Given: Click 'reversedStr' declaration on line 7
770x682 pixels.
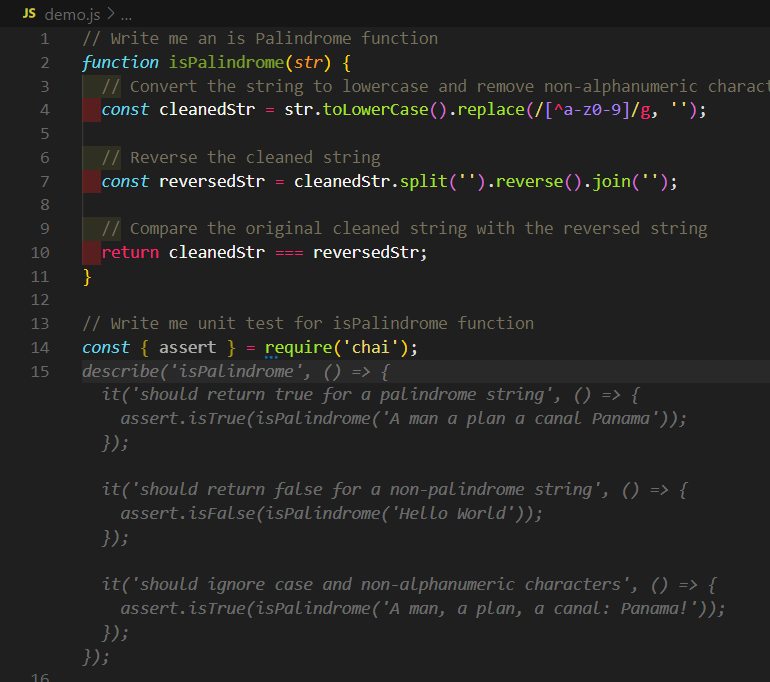Looking at the screenshot, I should [212, 182].
